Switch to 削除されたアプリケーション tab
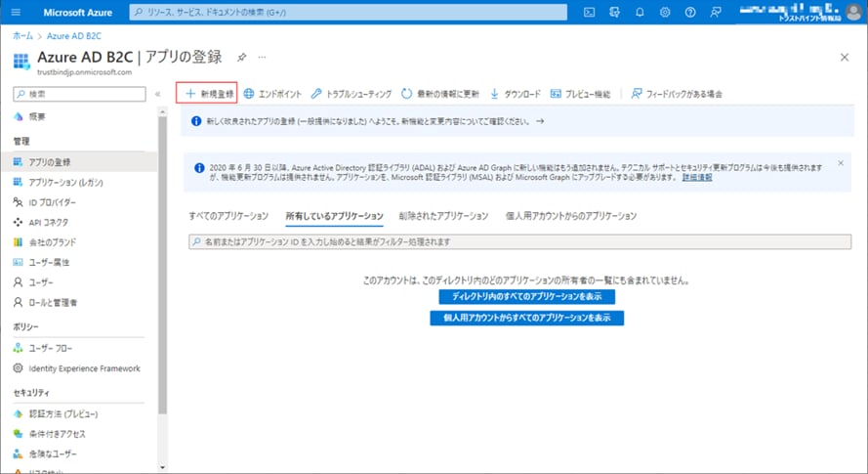868x474 pixels. point(443,216)
